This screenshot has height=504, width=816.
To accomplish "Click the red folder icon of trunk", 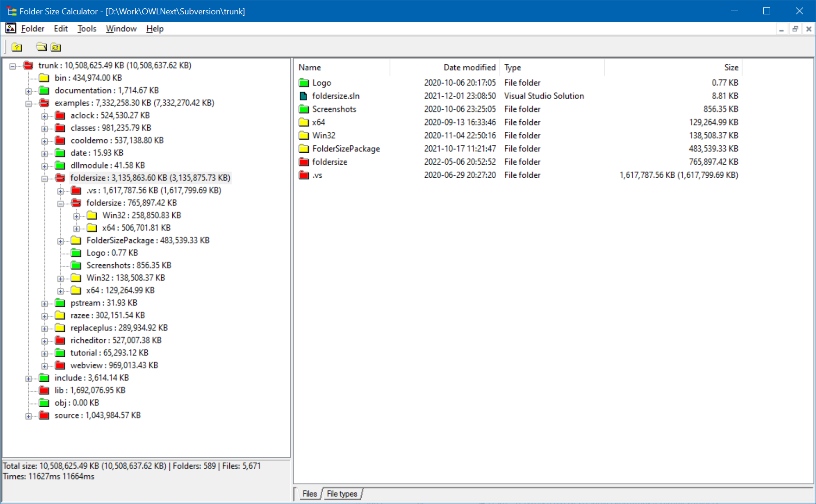I will coord(28,65).
